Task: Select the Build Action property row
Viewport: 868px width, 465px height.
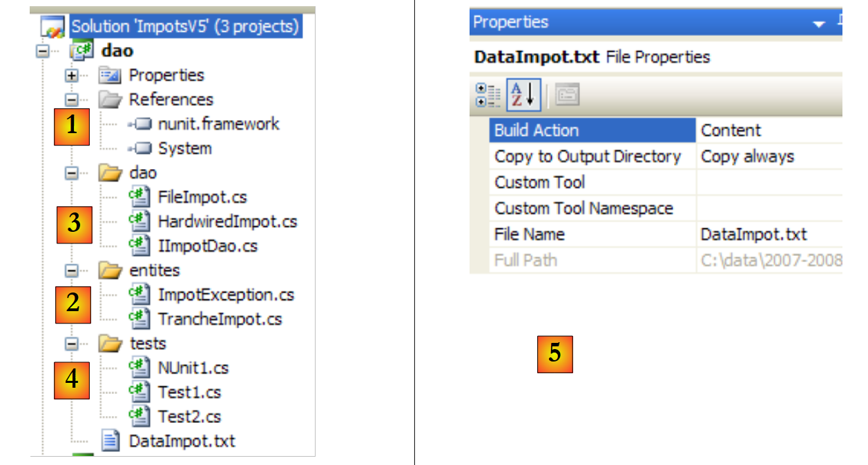Action: [x=537, y=130]
